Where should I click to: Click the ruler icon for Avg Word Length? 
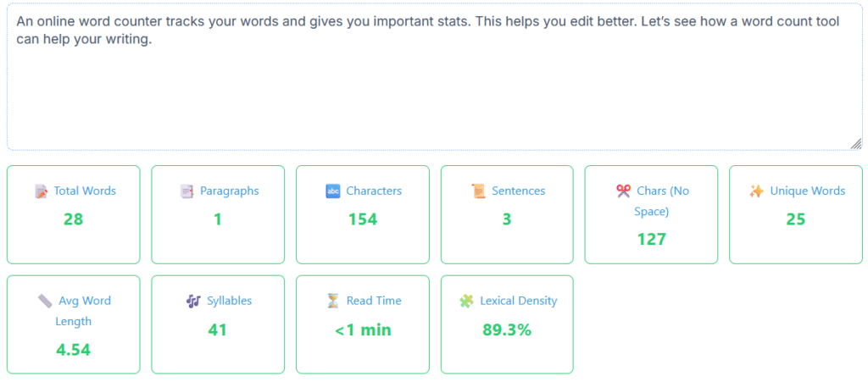(46, 302)
